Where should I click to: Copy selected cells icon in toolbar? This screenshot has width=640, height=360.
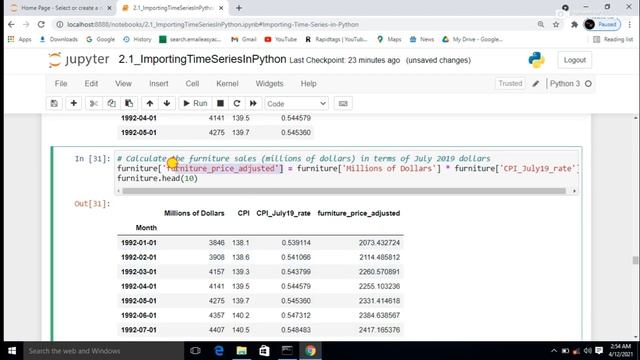tap(111, 103)
